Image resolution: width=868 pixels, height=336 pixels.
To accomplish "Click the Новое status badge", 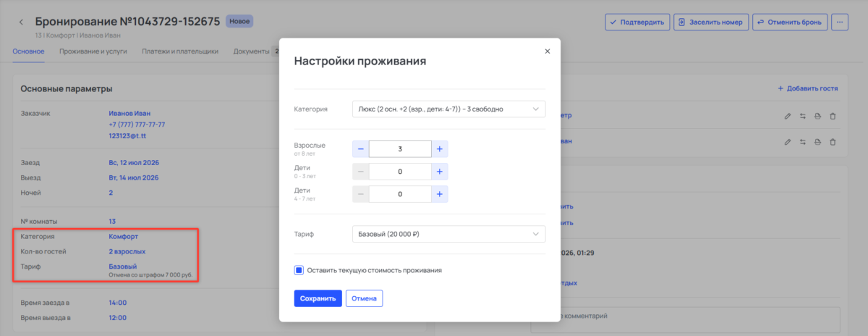I will pos(239,22).
